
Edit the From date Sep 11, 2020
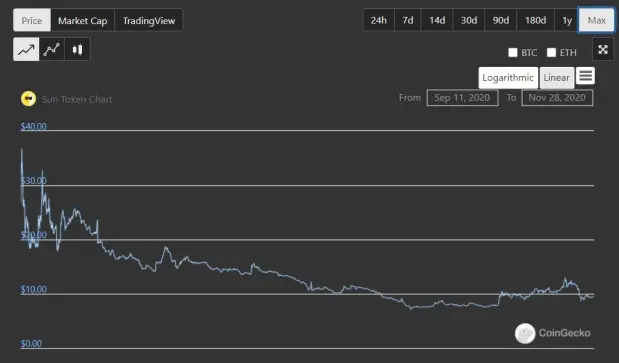pyautogui.click(x=462, y=98)
